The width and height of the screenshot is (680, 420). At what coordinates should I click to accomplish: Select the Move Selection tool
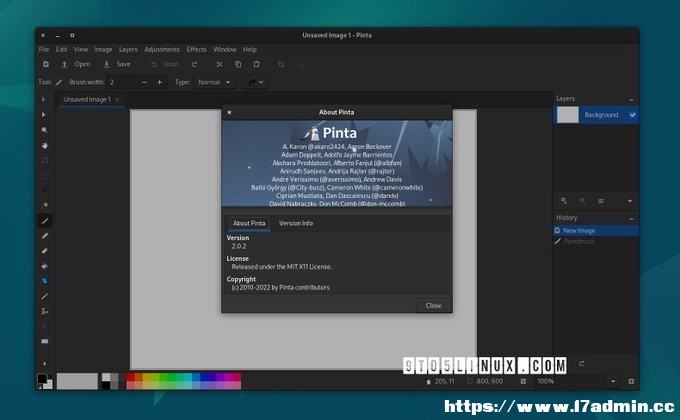pos(44,115)
